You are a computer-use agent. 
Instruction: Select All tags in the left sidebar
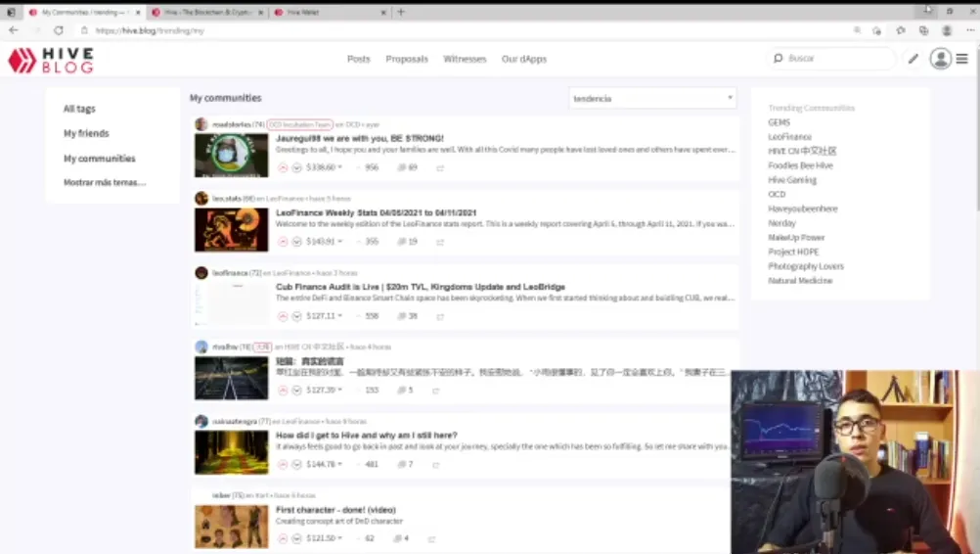(x=79, y=109)
